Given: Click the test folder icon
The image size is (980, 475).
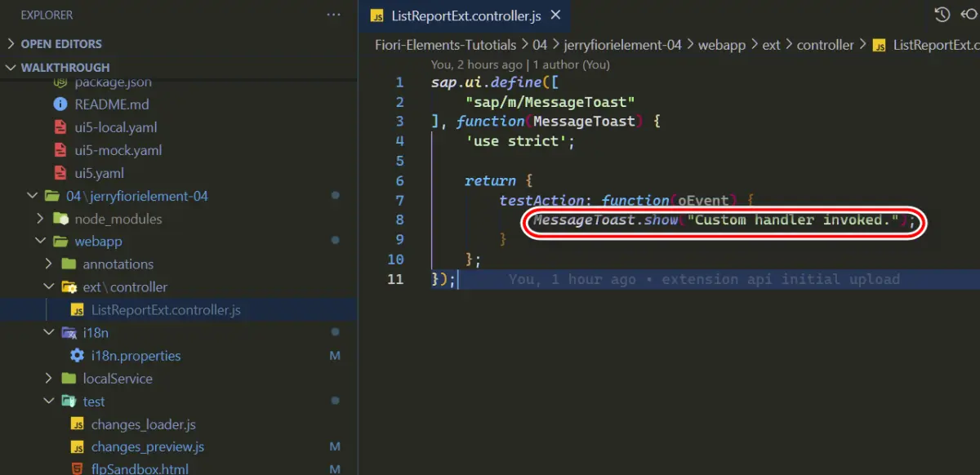Looking at the screenshot, I should [69, 402].
